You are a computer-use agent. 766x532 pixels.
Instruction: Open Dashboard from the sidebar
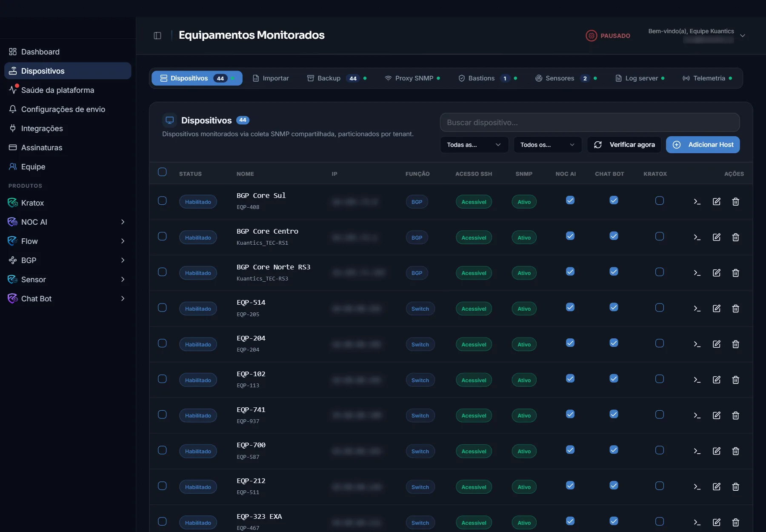point(68,51)
